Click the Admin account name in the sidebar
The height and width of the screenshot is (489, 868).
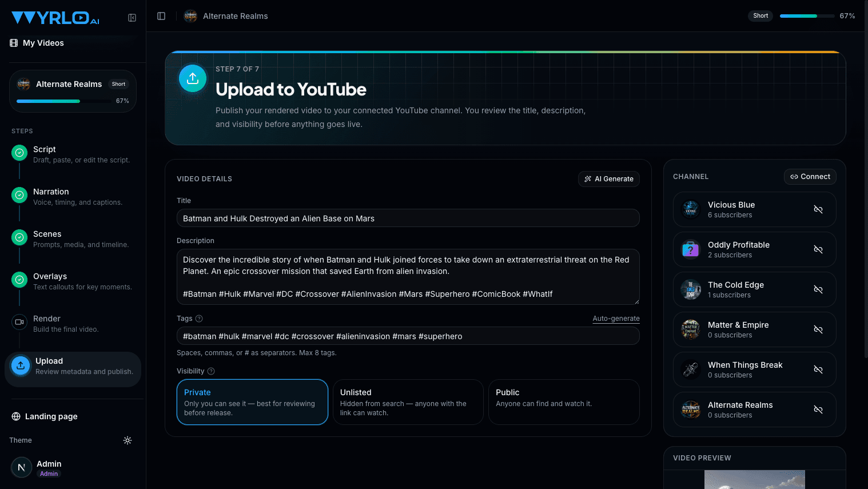coord(49,464)
